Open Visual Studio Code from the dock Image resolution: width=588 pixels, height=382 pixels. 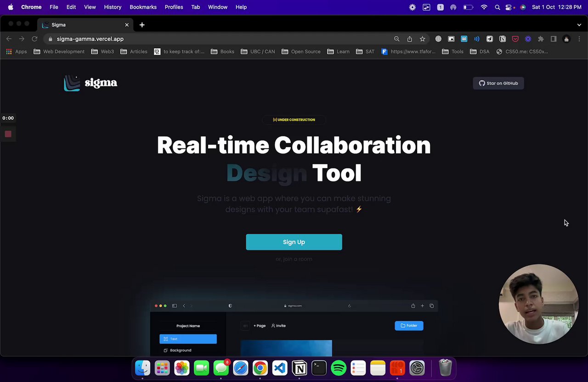tap(279, 368)
